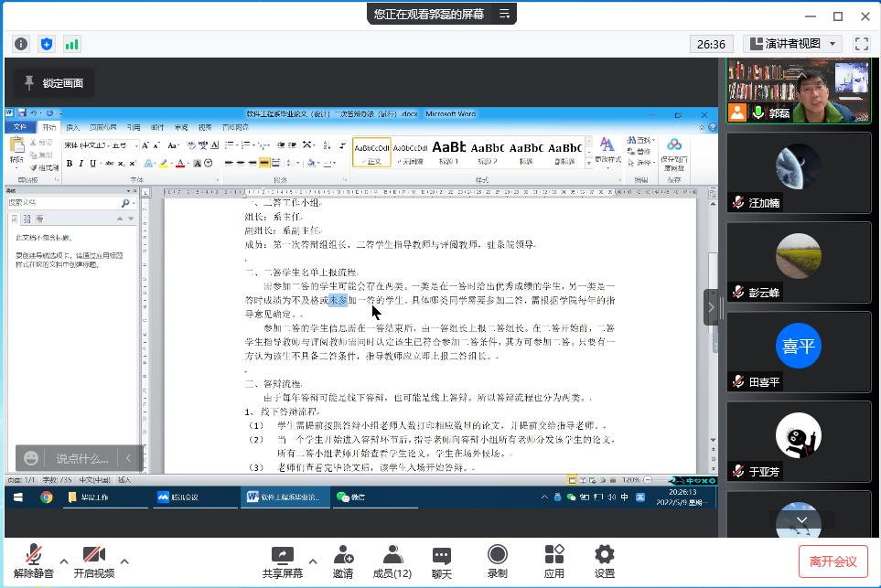The image size is (881, 588).
Task: Click 更改样式 change styles icon
Action: [607, 152]
